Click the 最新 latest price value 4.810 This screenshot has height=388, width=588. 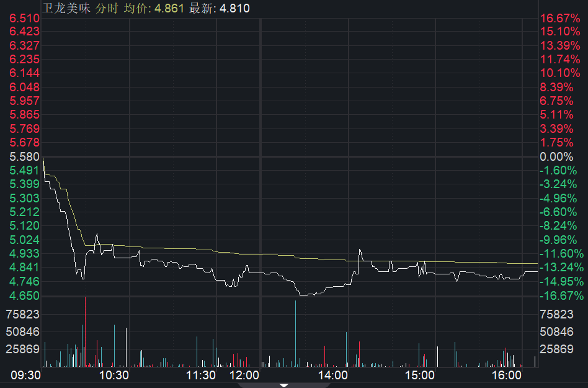236,8
